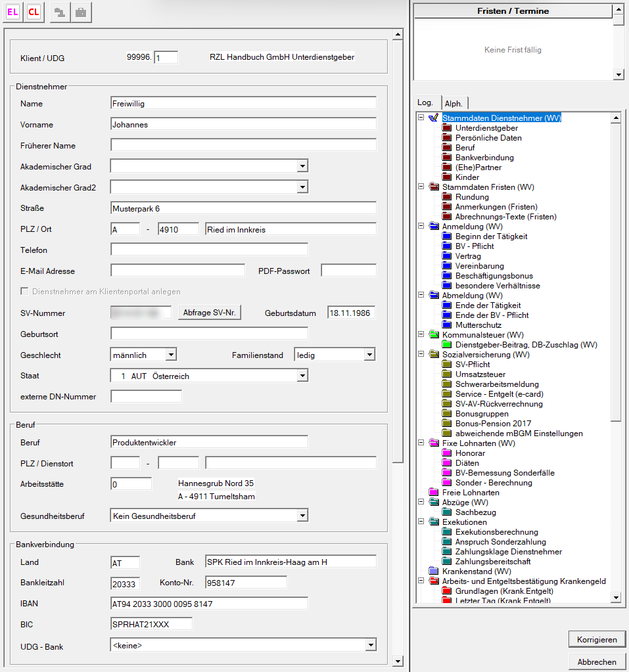Viewport: 629px width, 672px height.
Task: Open the Gesundheitsberuf dropdown
Action: pyautogui.click(x=302, y=516)
